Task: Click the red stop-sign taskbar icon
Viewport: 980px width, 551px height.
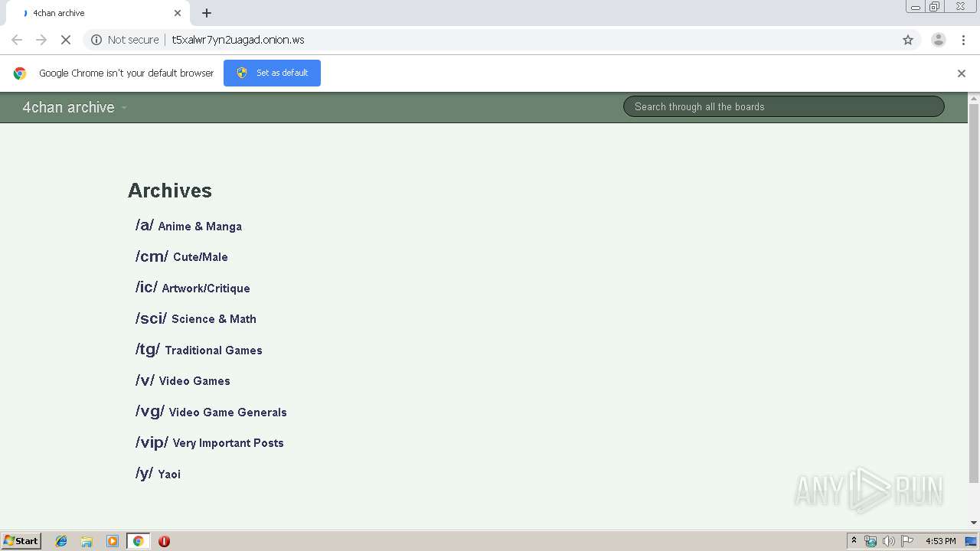Action: [164, 541]
